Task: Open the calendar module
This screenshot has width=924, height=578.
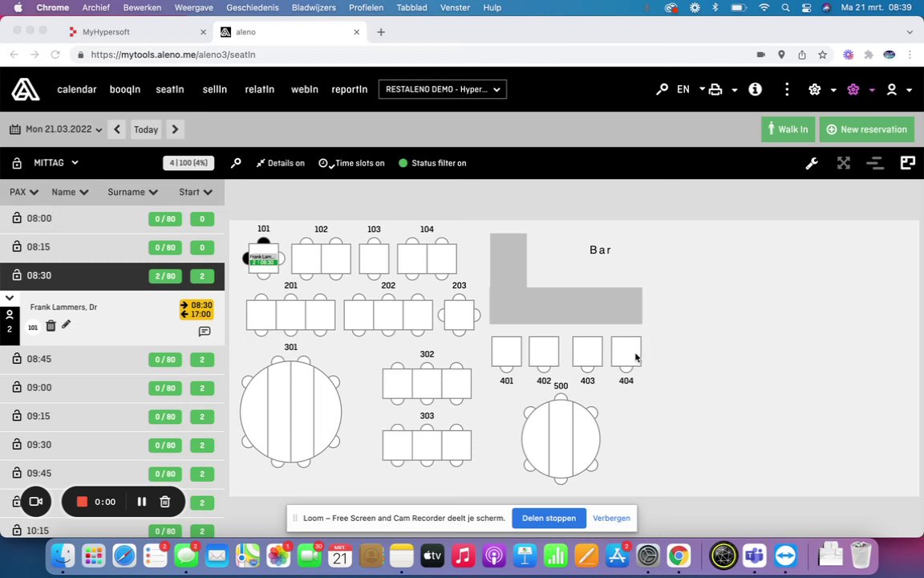Action: coord(77,90)
